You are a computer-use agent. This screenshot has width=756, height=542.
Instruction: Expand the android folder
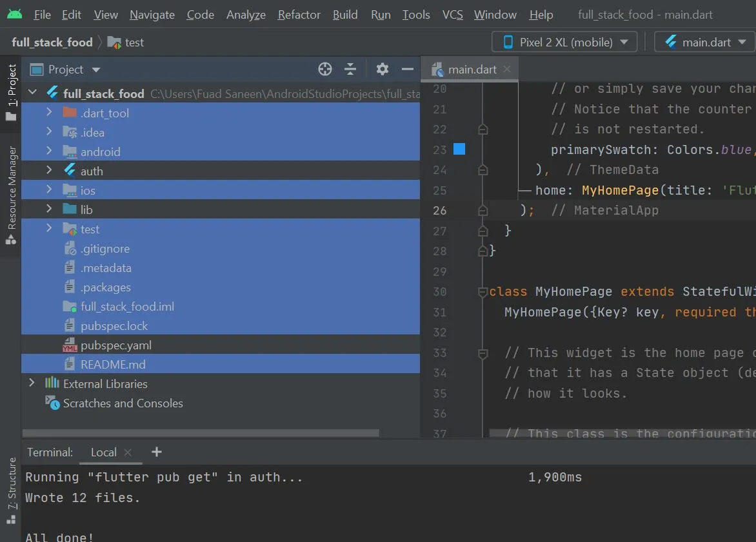pyautogui.click(x=49, y=151)
